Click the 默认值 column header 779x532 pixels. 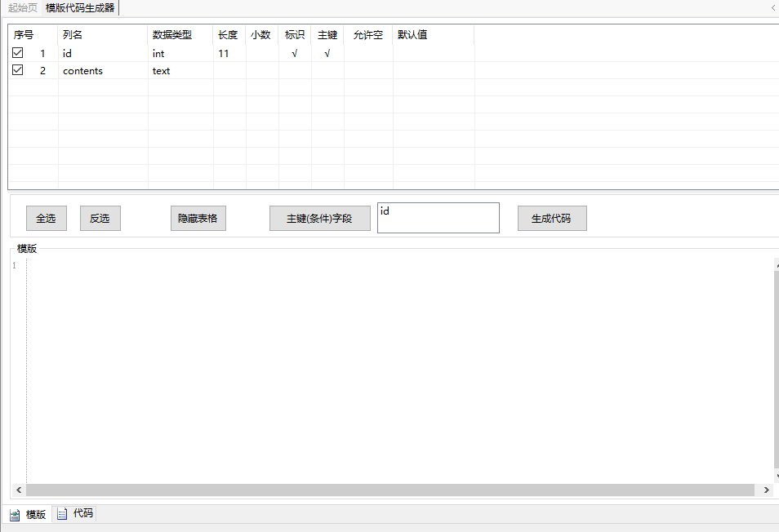pos(434,35)
